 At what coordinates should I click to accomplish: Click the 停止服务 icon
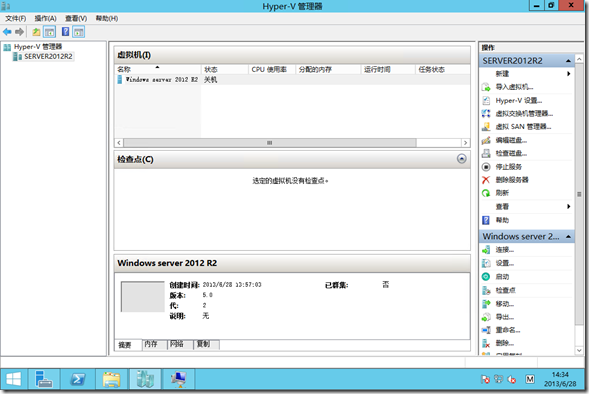click(486, 167)
